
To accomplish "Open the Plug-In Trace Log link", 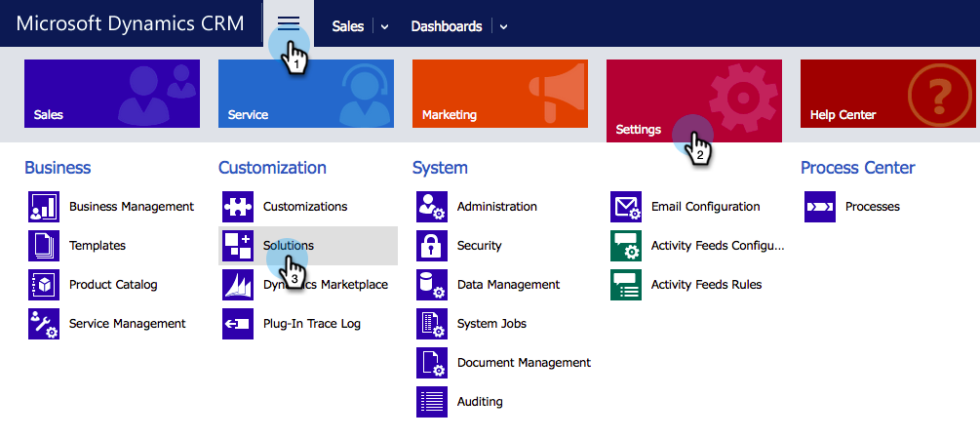I will [x=312, y=324].
